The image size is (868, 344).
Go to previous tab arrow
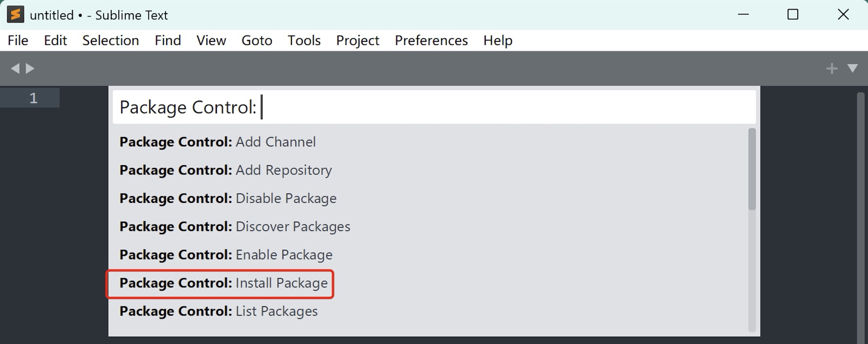pos(15,69)
